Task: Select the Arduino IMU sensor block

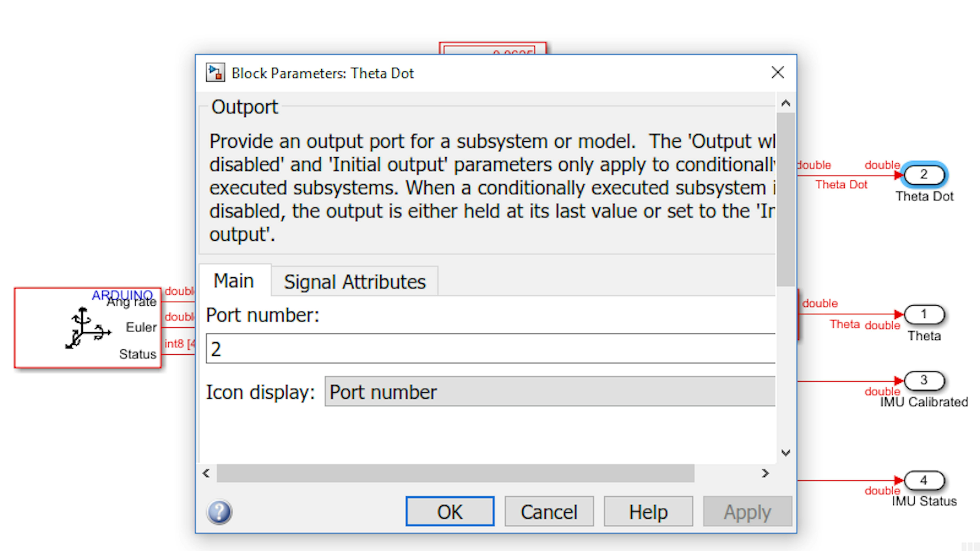Action: 88,328
